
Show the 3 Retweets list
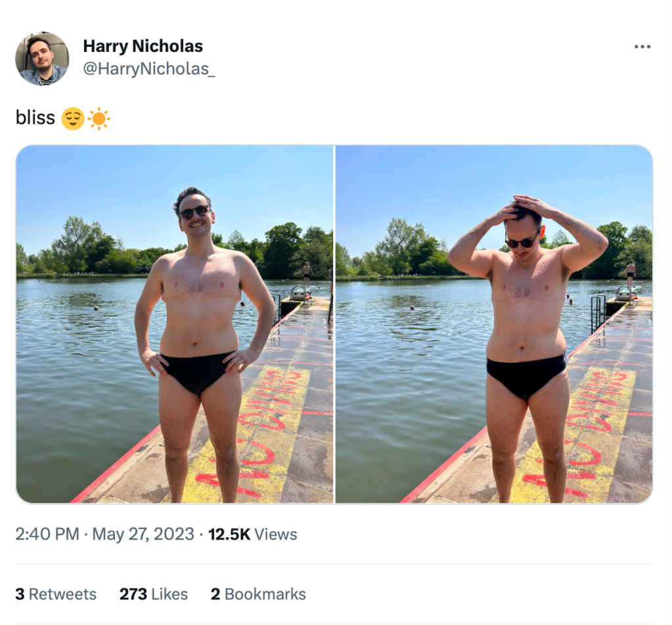click(56, 594)
